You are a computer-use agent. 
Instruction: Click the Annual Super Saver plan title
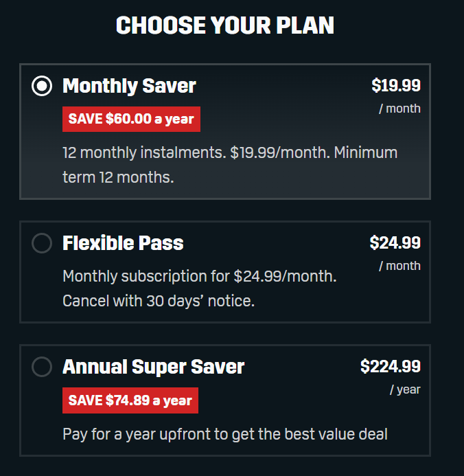coord(153,367)
